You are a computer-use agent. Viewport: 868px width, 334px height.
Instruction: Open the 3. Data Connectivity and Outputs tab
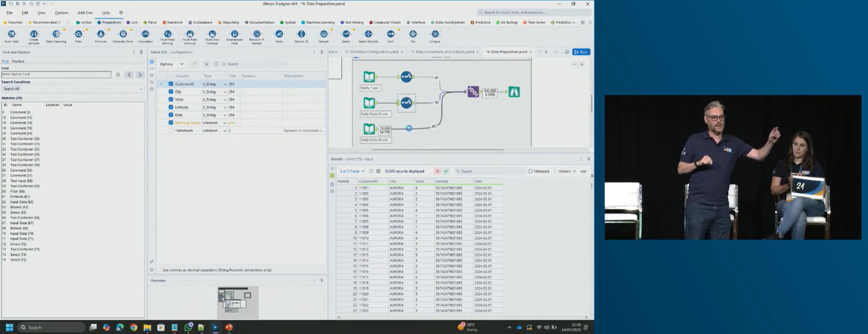442,52
